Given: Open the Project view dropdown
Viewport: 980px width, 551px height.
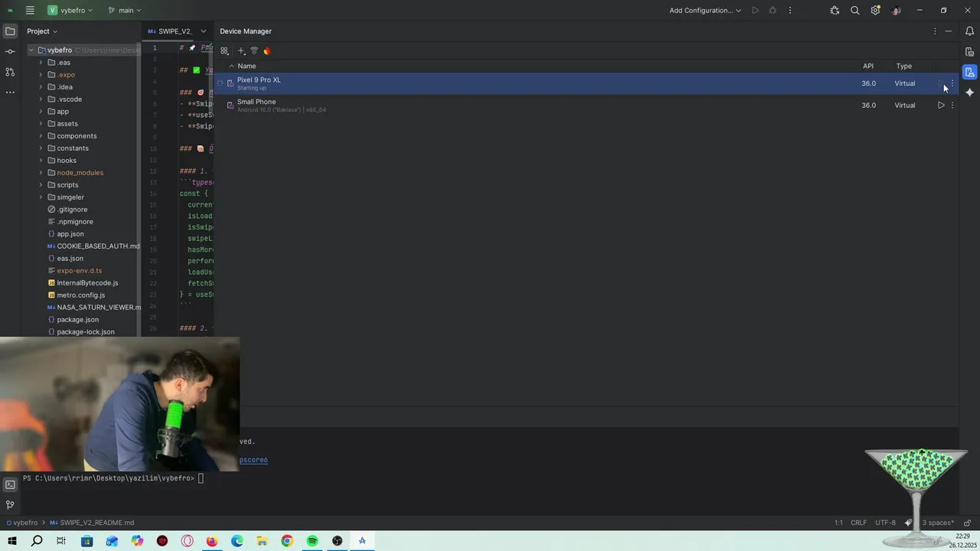Looking at the screenshot, I should tap(42, 31).
